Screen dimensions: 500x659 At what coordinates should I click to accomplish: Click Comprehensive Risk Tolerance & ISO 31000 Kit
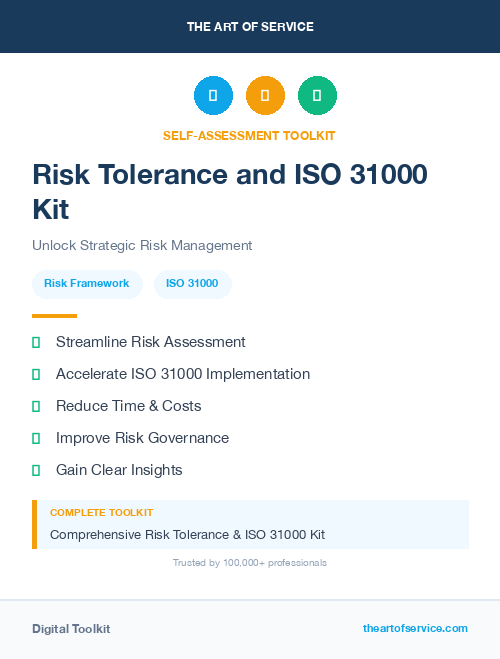pyautogui.click(x=187, y=535)
